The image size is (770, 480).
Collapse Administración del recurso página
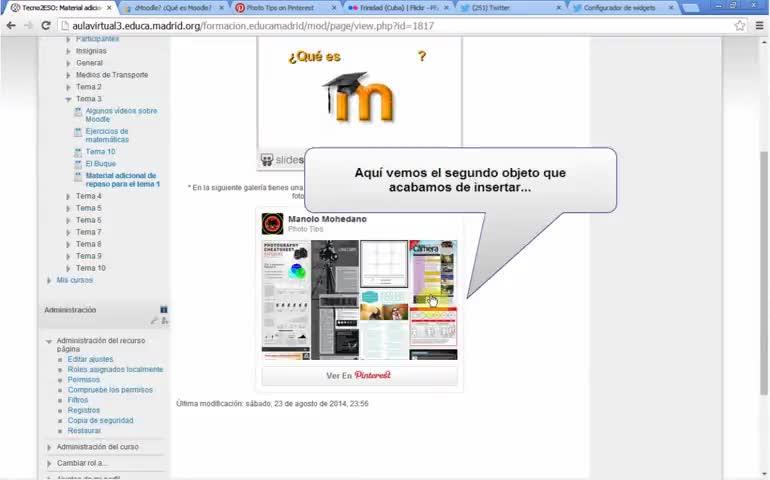49,341
